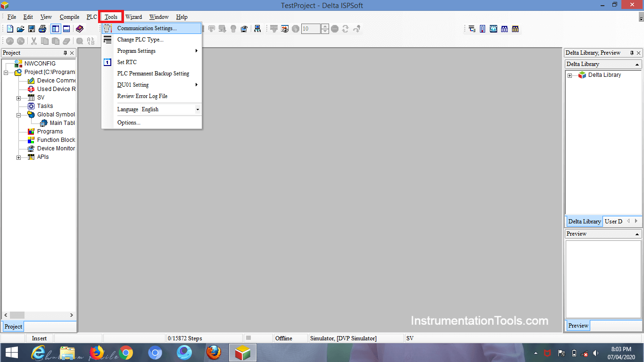Click the up arrow of number stepper
This screenshot has width=644, height=362.
point(325,26)
